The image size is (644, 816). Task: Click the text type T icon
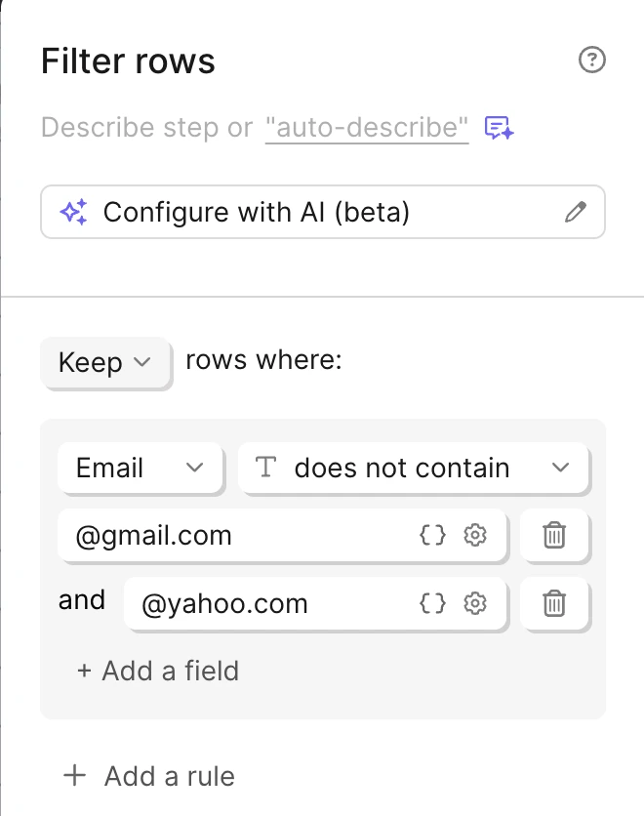tap(265, 469)
